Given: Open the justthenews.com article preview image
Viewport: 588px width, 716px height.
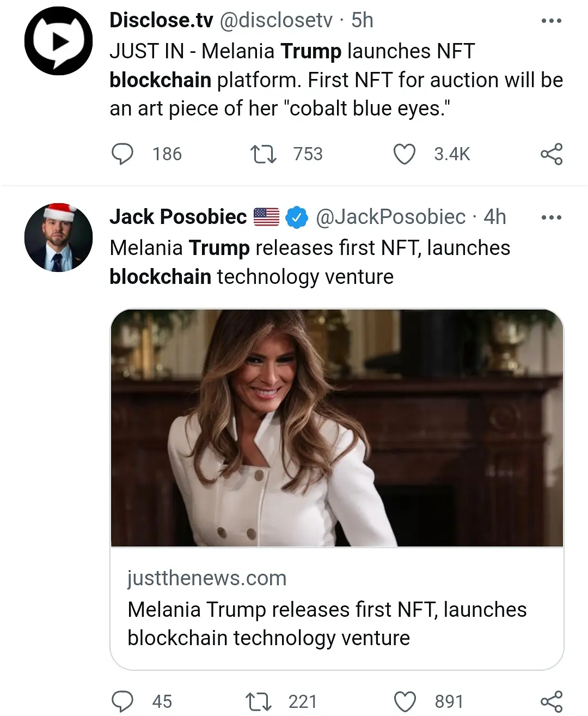Looking at the screenshot, I should click(x=337, y=428).
